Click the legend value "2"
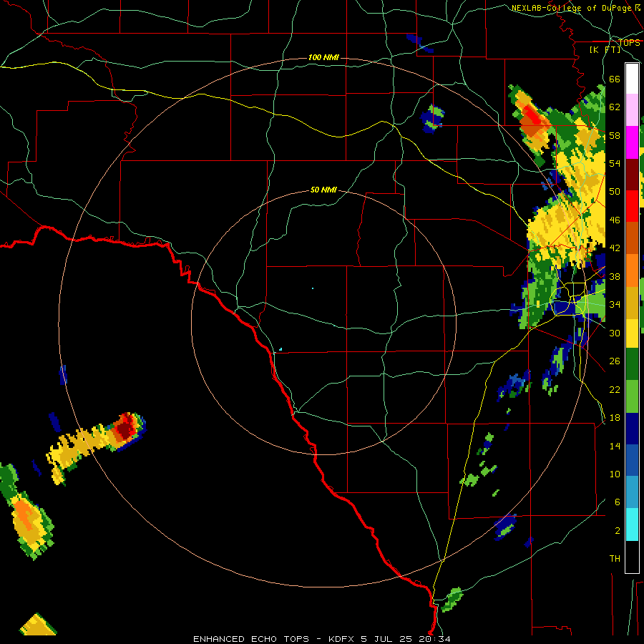644x644 pixels. coord(617,531)
